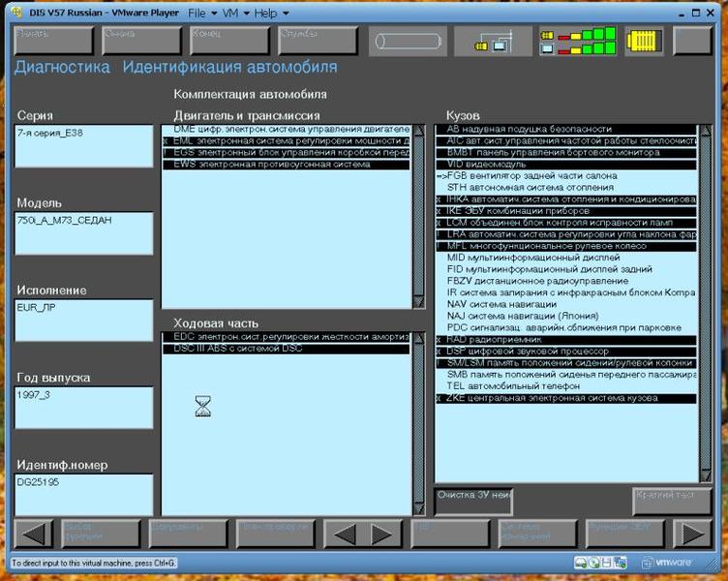Click the Год выпуска field showing 1997_3
Viewport: 728px width, 581px height.
pyautogui.click(x=84, y=408)
